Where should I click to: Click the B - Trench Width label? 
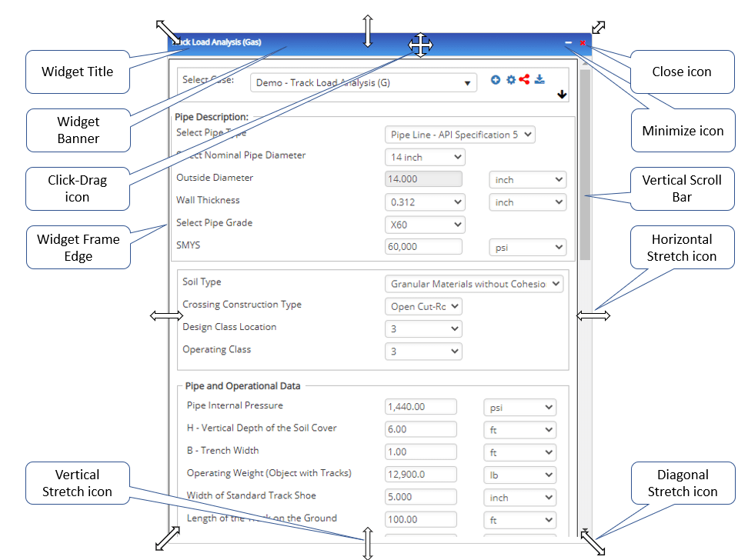tap(222, 450)
